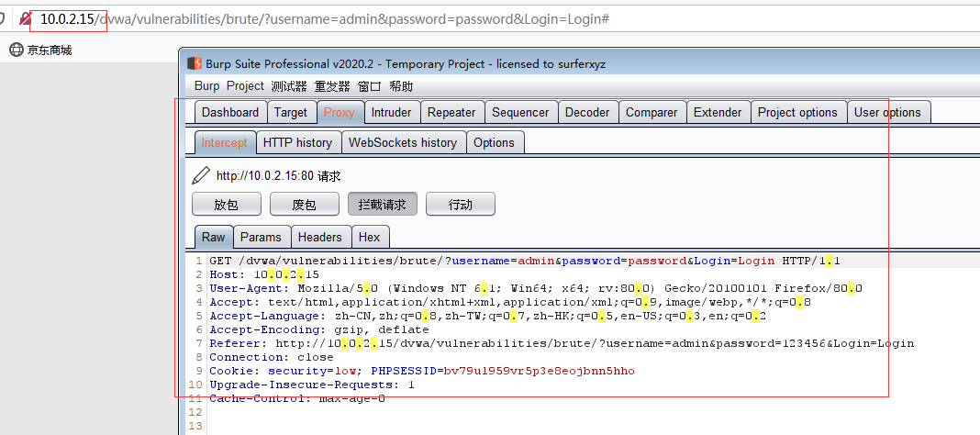Switch to the Dashboard tab
This screenshot has width=980, height=435.
coord(230,113)
